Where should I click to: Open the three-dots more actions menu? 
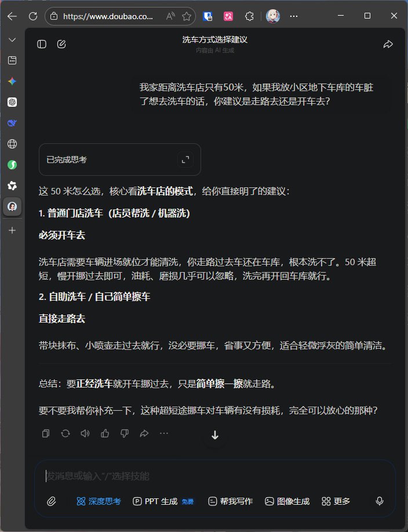[x=164, y=433]
